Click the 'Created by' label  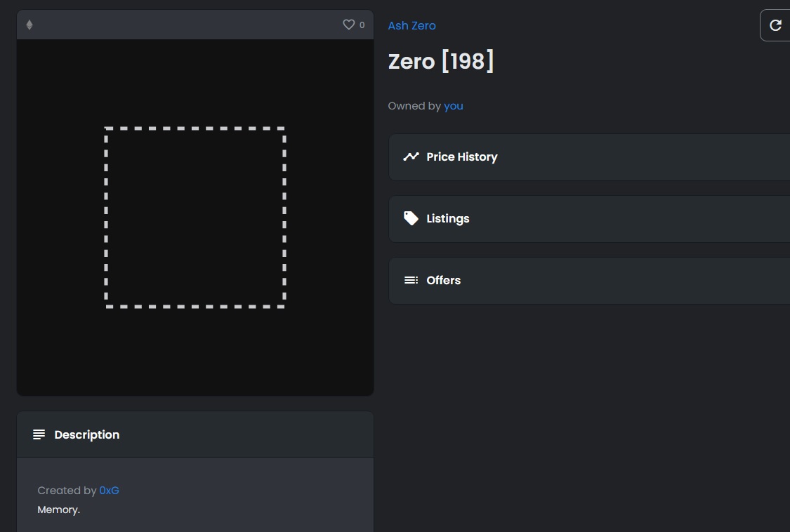click(67, 490)
